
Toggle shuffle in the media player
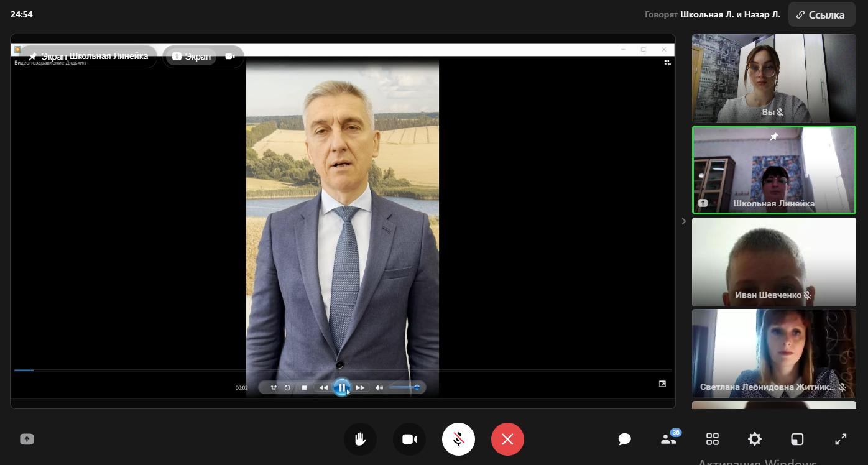pyautogui.click(x=274, y=388)
